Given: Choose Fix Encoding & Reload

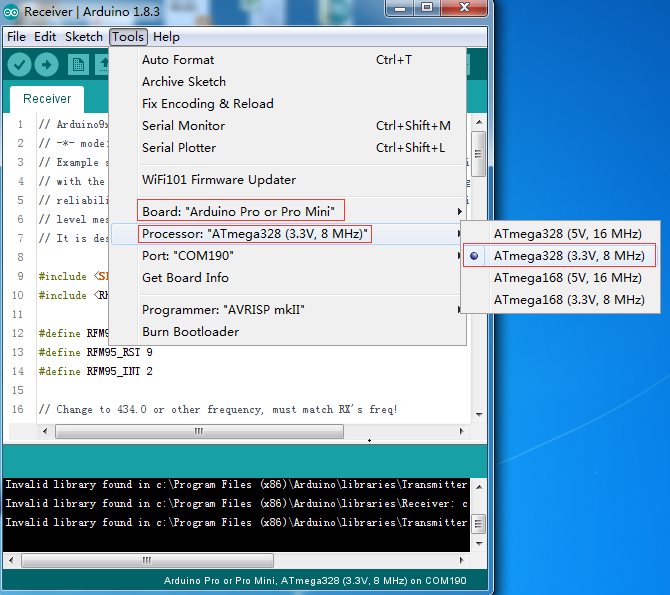Looking at the screenshot, I should [x=288, y=103].
